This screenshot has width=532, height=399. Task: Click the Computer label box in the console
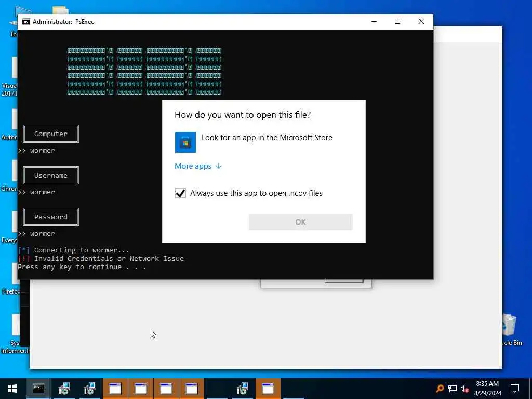click(51, 134)
